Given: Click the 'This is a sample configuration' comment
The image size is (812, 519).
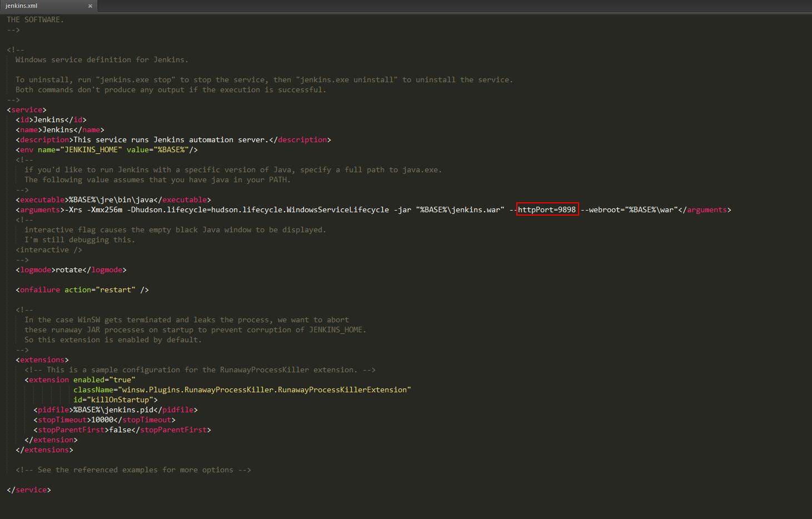Looking at the screenshot, I should coord(200,370).
